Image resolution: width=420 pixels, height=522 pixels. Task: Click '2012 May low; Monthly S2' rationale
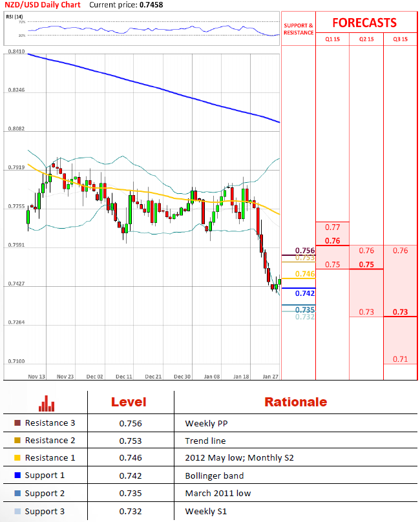point(240,458)
